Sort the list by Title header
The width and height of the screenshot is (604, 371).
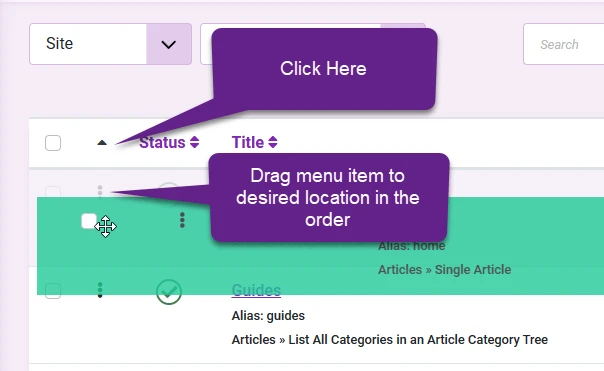[248, 143]
